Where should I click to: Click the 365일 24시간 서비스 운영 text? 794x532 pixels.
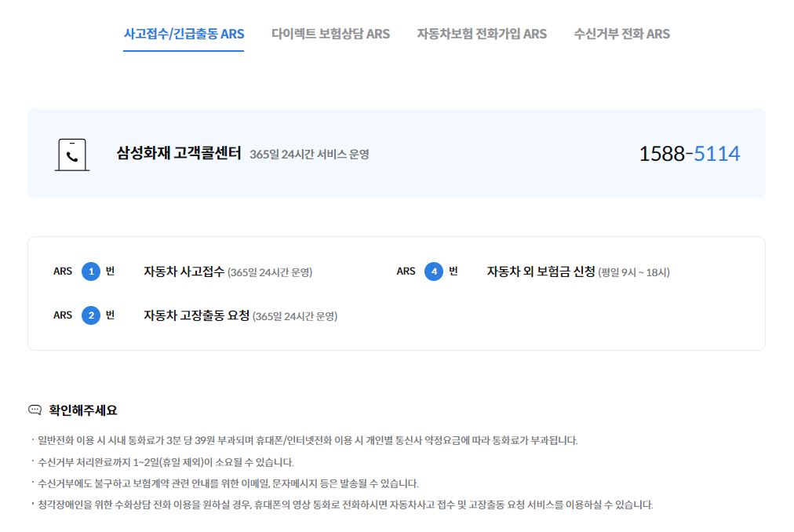click(309, 154)
